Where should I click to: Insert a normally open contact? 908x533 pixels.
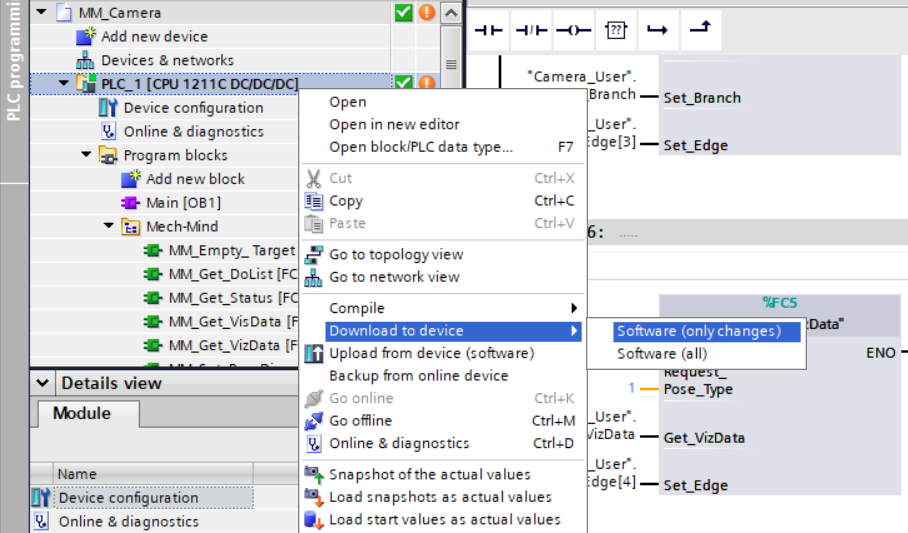[487, 30]
